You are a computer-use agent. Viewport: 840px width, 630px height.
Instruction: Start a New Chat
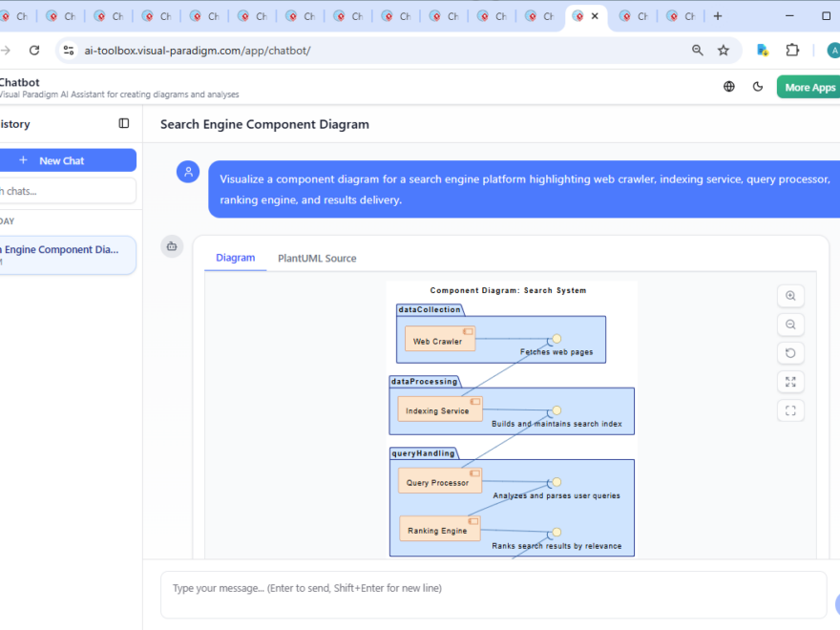[63, 160]
